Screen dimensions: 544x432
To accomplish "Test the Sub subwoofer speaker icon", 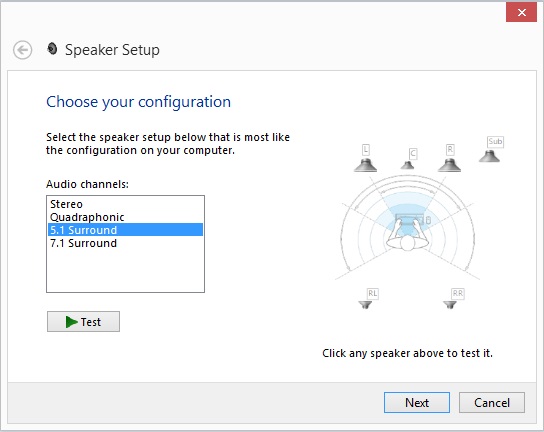I will pos(489,156).
